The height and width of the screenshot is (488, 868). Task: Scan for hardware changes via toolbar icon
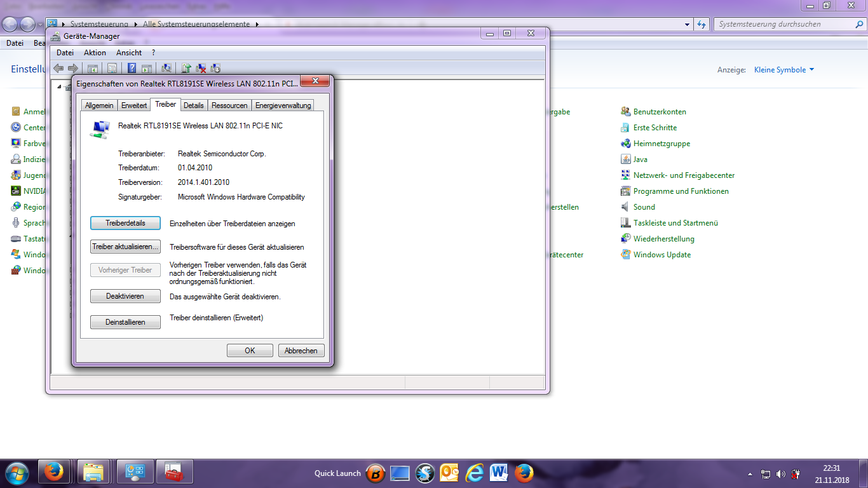point(166,68)
